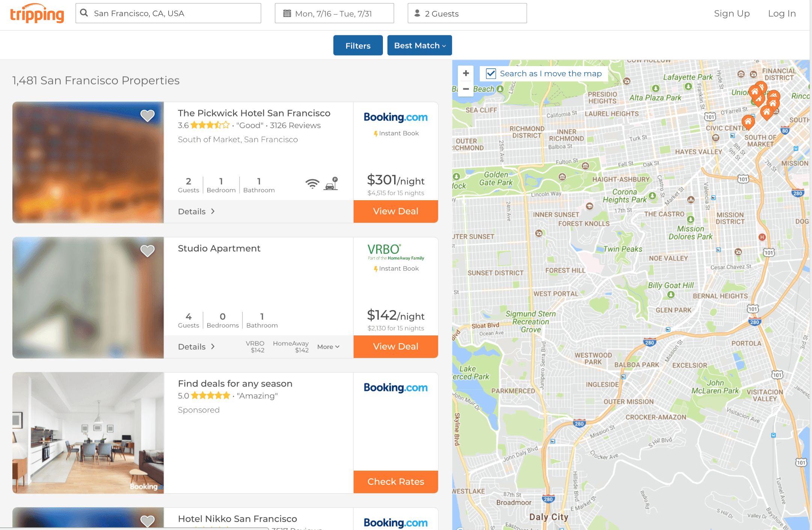Click the Daly City label on map

[x=548, y=517]
